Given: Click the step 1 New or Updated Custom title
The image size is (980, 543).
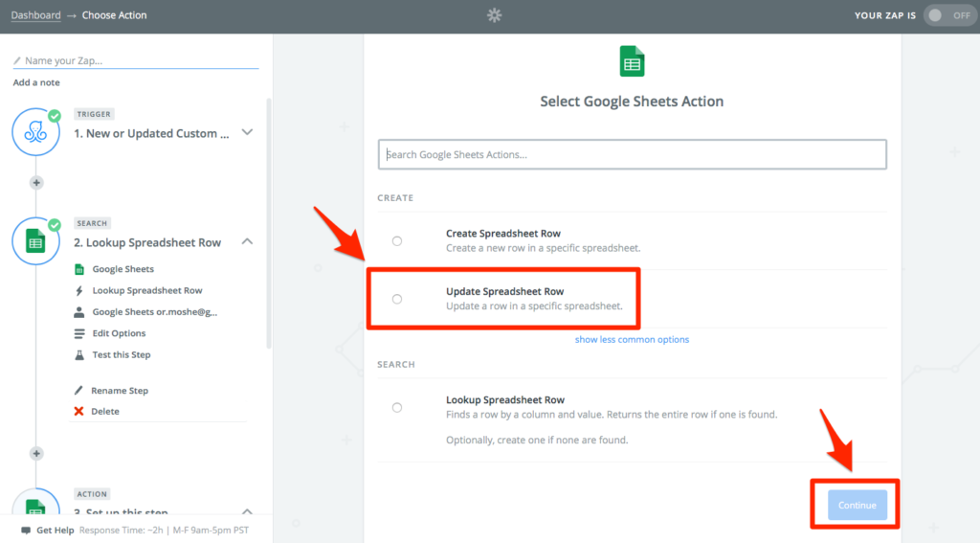Looking at the screenshot, I should tap(151, 133).
